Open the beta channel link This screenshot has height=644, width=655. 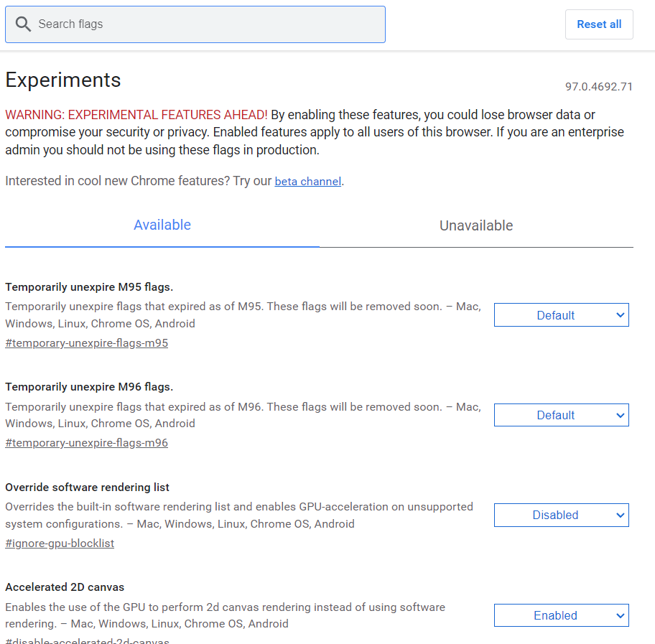tap(308, 181)
